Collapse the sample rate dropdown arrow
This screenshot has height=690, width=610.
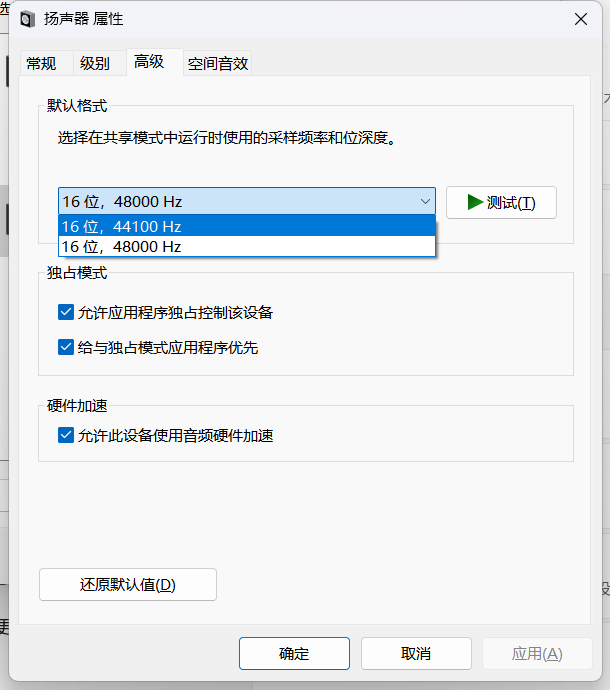click(x=424, y=202)
